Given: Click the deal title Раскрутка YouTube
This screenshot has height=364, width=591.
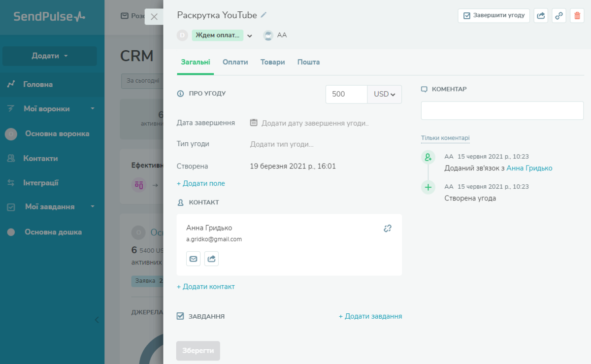Looking at the screenshot, I should tap(217, 15).
